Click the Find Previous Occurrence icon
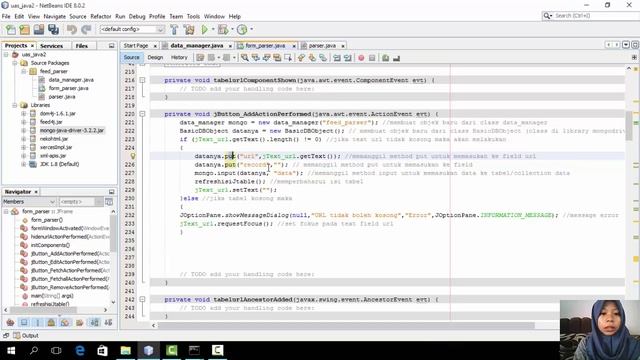 (x=256, y=58)
